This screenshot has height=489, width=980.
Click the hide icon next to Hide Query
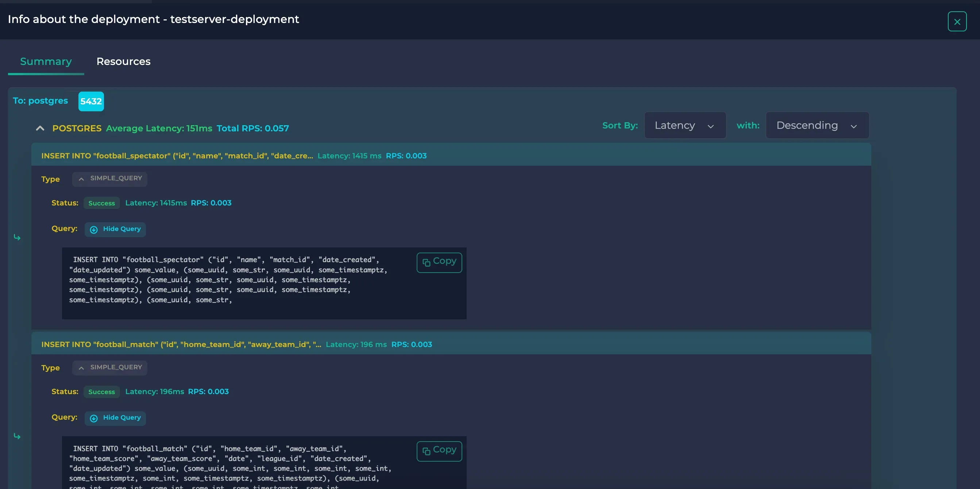tap(94, 230)
